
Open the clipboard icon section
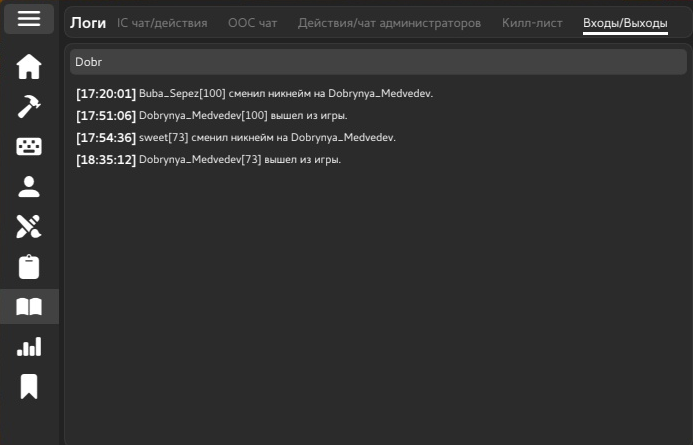tap(29, 267)
